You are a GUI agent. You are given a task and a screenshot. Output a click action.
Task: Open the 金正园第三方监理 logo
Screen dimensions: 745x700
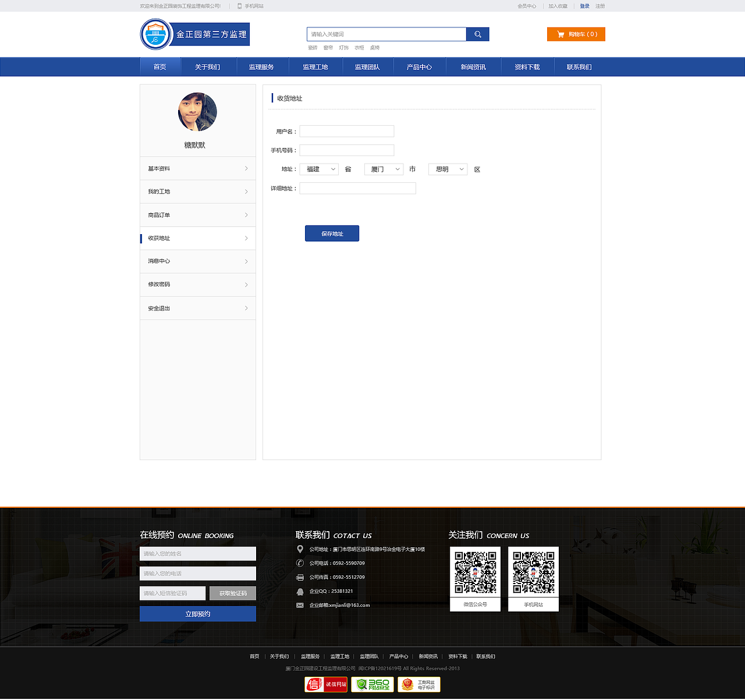click(195, 34)
